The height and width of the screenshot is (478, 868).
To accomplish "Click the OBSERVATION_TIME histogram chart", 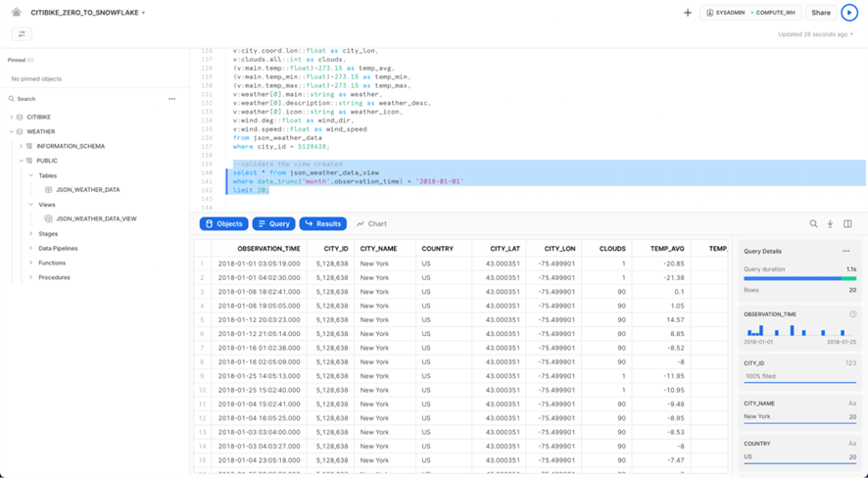I will 798,331.
